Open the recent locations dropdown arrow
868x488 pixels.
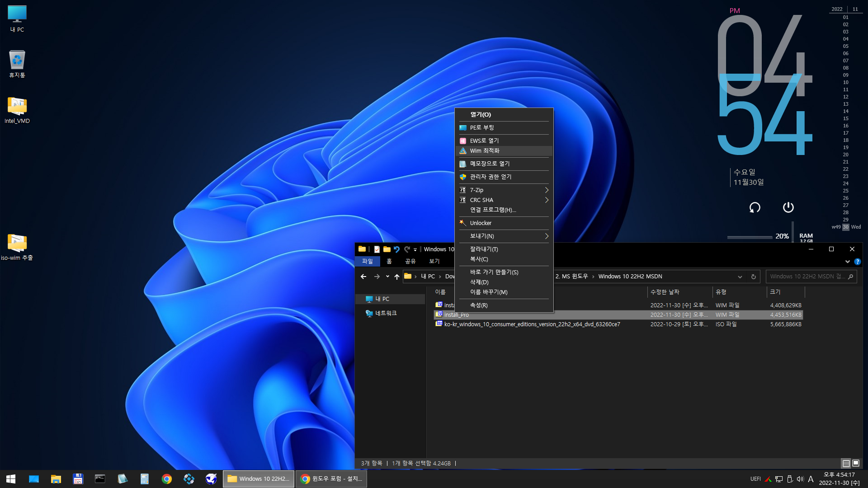[387, 277]
